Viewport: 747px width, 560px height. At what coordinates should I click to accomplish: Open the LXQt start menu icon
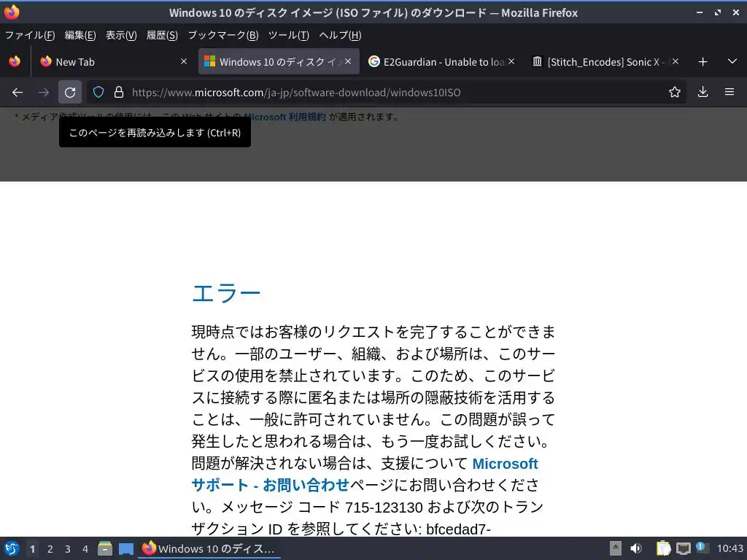[12, 548]
